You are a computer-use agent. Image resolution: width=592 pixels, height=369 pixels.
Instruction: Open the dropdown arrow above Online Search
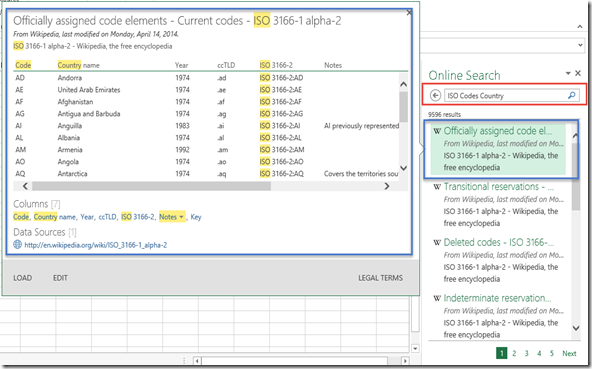[x=580, y=45]
